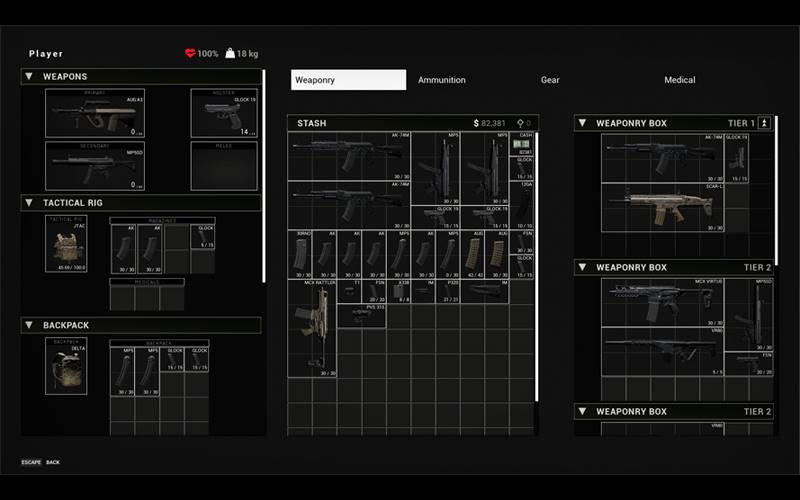Select the MP5SD secondary weapon
The image size is (800, 500).
click(x=96, y=166)
